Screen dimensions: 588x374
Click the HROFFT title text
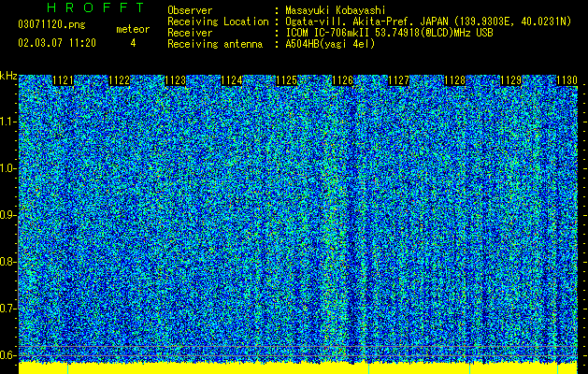pyautogui.click(x=95, y=7)
